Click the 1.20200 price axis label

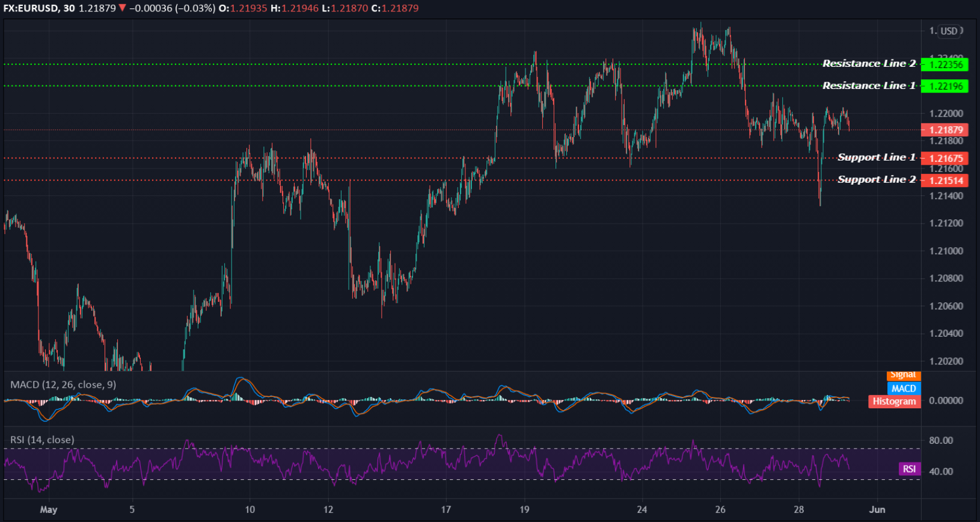[946, 361]
